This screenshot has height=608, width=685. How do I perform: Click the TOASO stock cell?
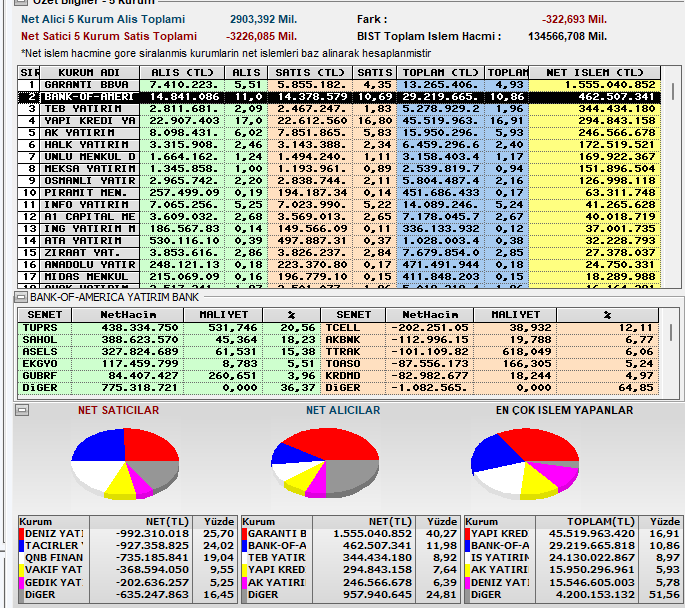coord(353,364)
